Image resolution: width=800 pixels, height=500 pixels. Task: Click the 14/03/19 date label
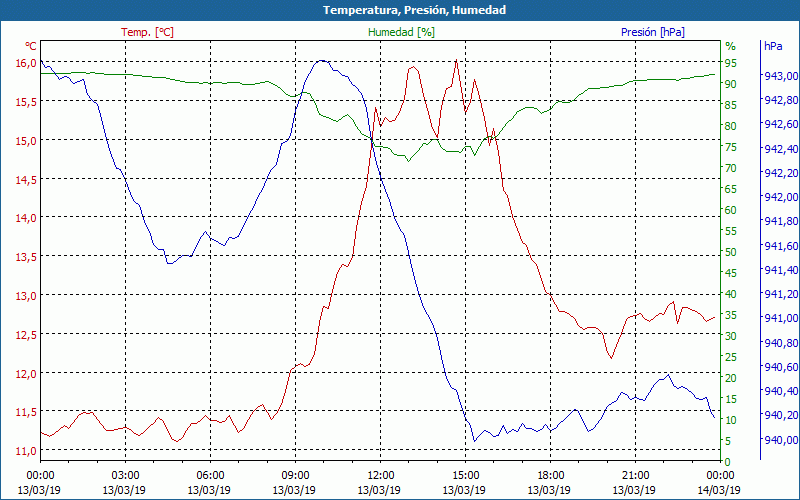pos(719,490)
